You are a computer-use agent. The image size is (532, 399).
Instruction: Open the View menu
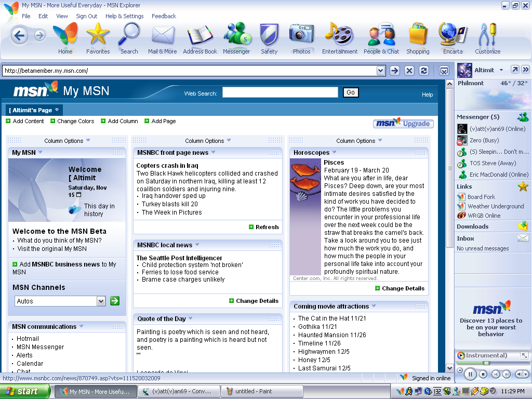click(62, 16)
